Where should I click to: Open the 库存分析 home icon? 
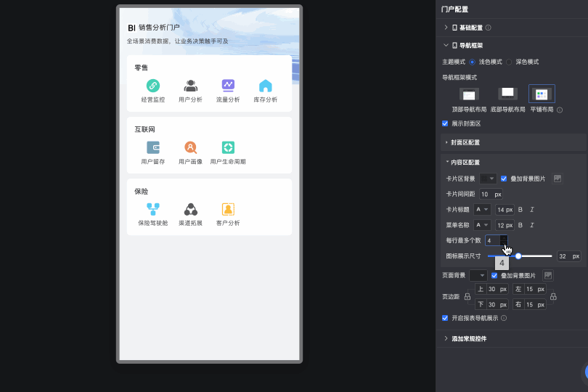(x=266, y=86)
